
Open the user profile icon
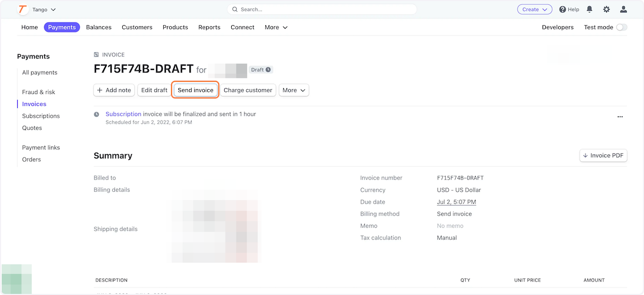tap(623, 10)
